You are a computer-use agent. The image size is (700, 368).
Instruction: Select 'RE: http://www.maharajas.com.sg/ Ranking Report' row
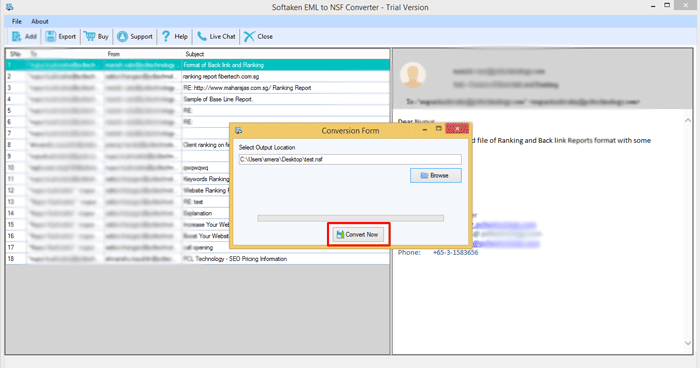pyautogui.click(x=197, y=88)
